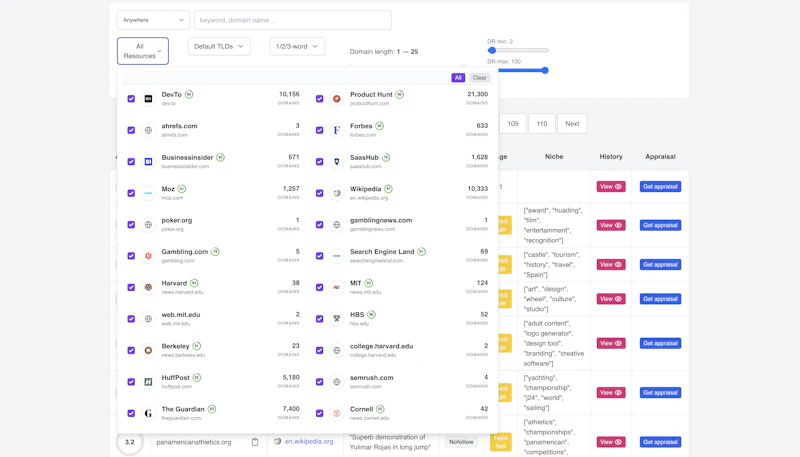The width and height of the screenshot is (800, 457).
Task: Click the SaasHub logo icon
Action: pyautogui.click(x=337, y=162)
